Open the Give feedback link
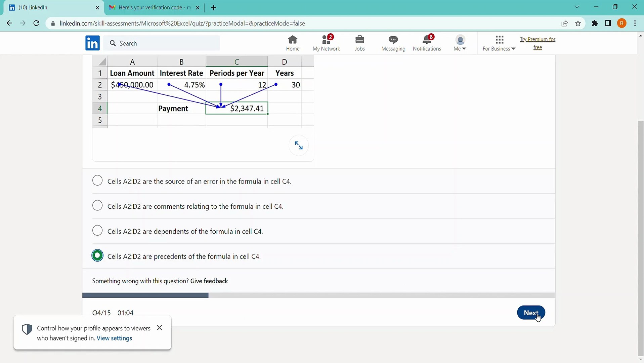Screen dimensions: 644x363 point(209,281)
